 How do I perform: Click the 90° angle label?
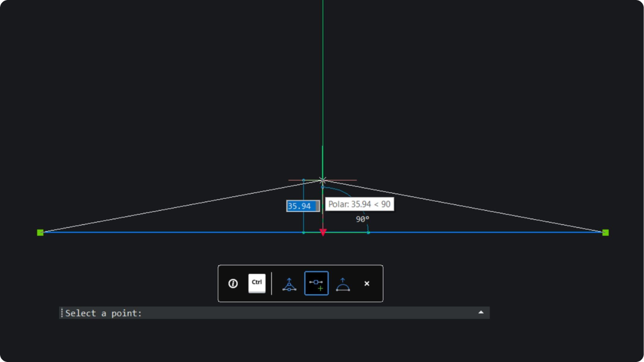point(362,219)
